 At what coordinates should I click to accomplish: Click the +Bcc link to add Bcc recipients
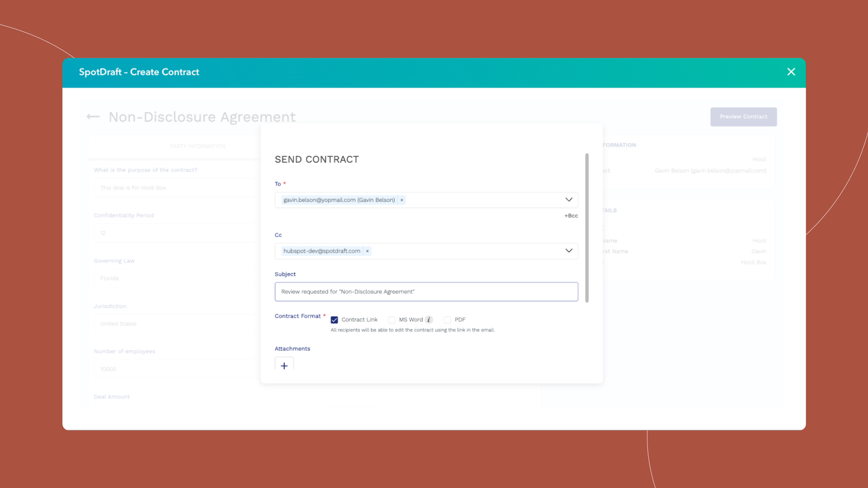click(x=570, y=216)
